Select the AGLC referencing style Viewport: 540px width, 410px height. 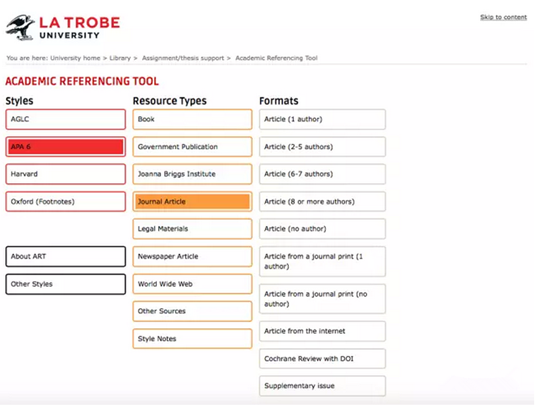[65, 119]
